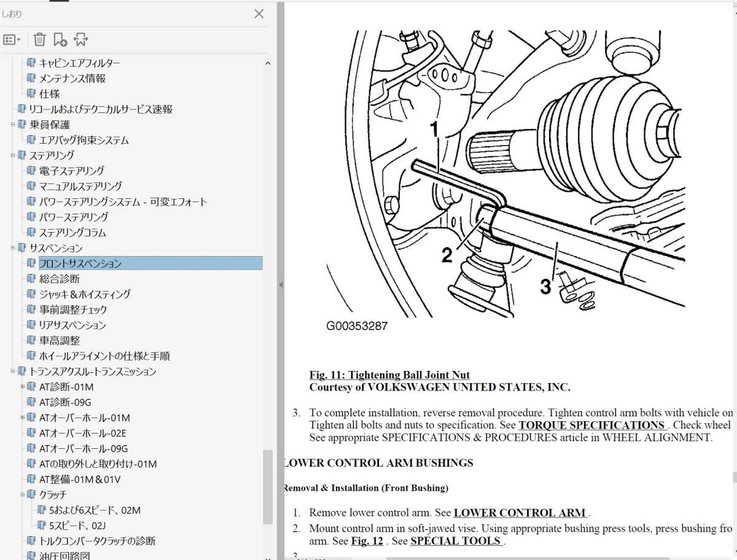Open the 車高調整 bookmark

pyautogui.click(x=60, y=341)
